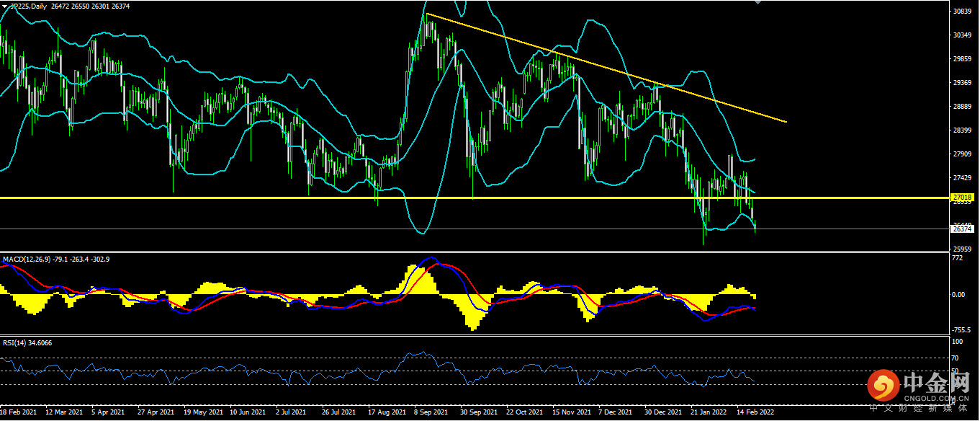
Task: Select the descending yellow trendline
Action: 606,67
